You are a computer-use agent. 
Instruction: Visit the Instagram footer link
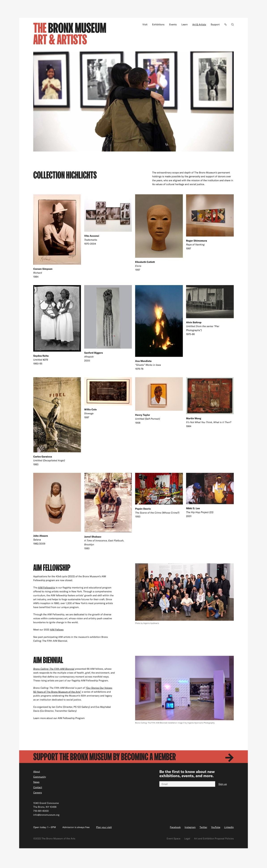pyautogui.click(x=190, y=827)
